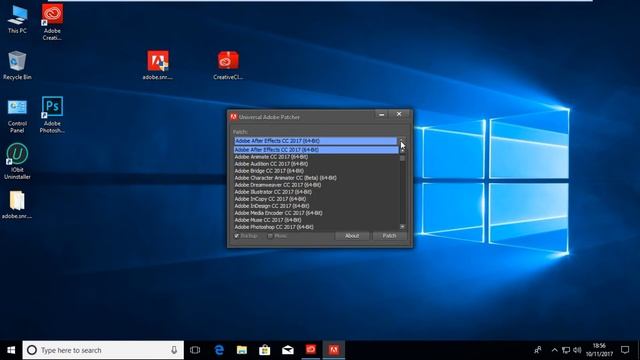Toggle the unchecked checkbox right of Backup
The height and width of the screenshot is (360, 640).
click(x=270, y=236)
